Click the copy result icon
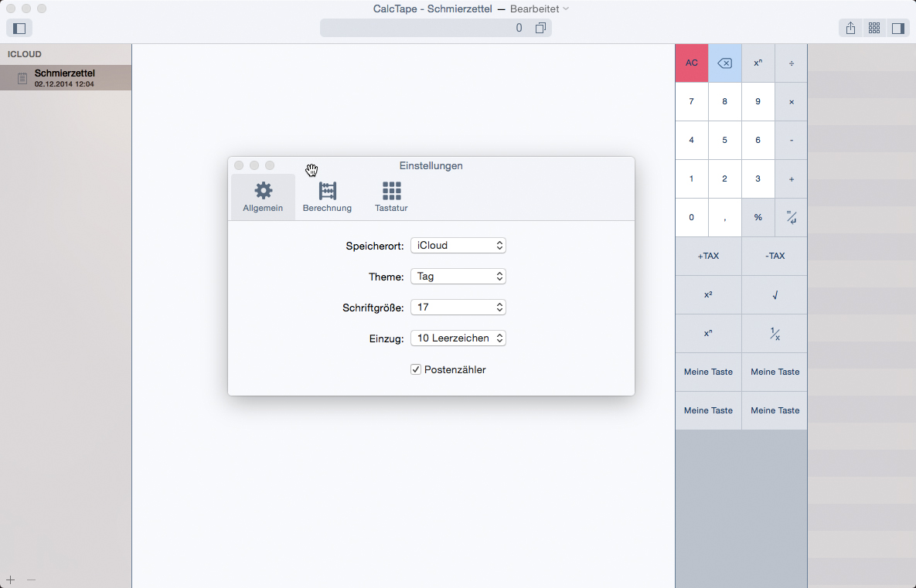Viewport: 916px width, 588px height. tap(540, 29)
